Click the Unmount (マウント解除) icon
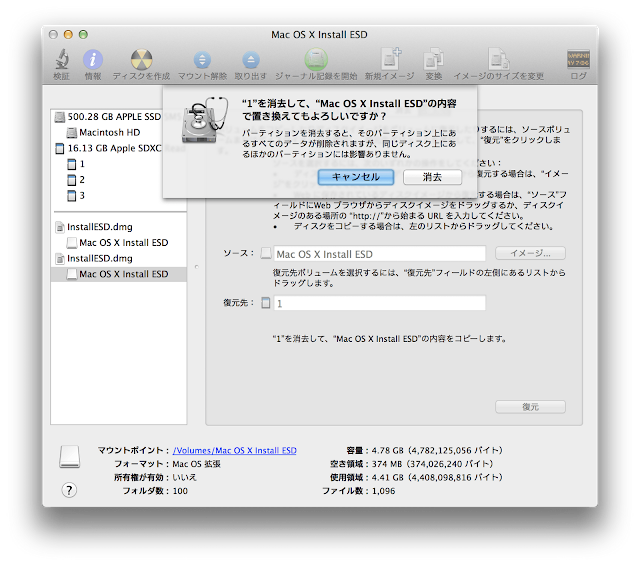Image resolution: width=640 pixels, height=566 pixels. pos(202,60)
